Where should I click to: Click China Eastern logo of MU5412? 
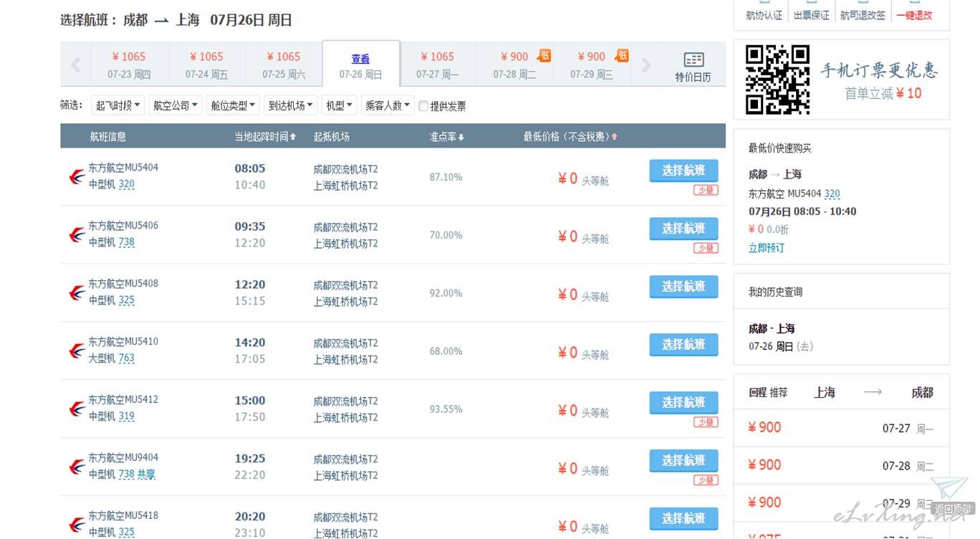point(77,409)
